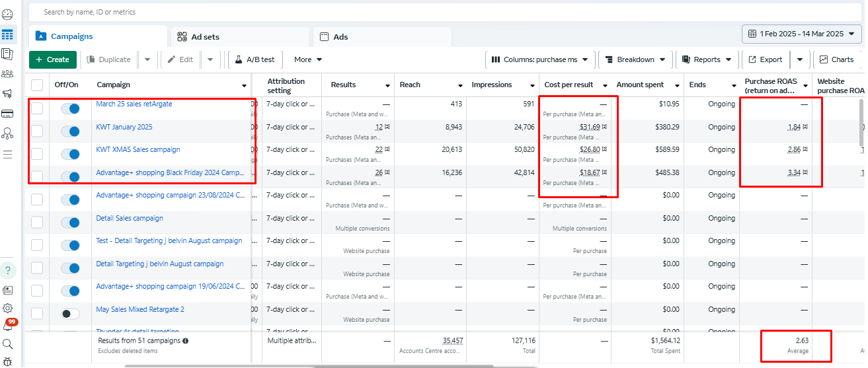Click the megaphone advertising icon in sidebar
This screenshot has height=368, width=868.
click(x=7, y=93)
